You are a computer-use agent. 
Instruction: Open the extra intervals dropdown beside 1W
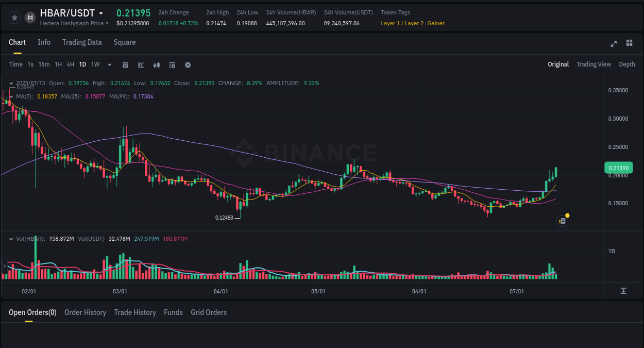[x=109, y=64]
